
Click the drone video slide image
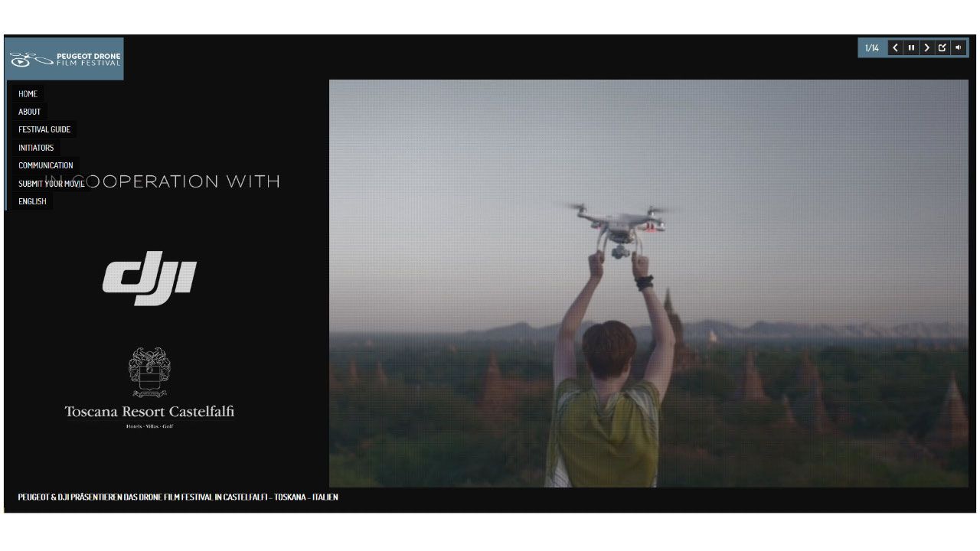[x=648, y=283]
